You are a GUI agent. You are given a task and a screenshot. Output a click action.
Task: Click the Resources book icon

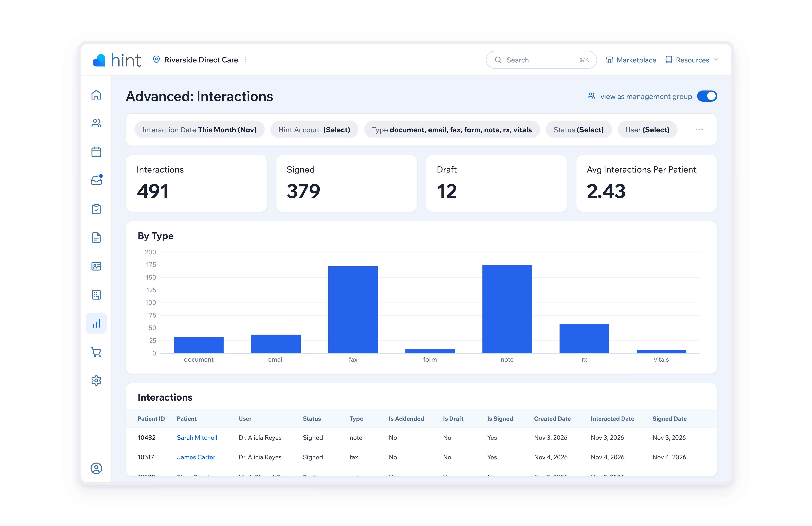pyautogui.click(x=669, y=60)
